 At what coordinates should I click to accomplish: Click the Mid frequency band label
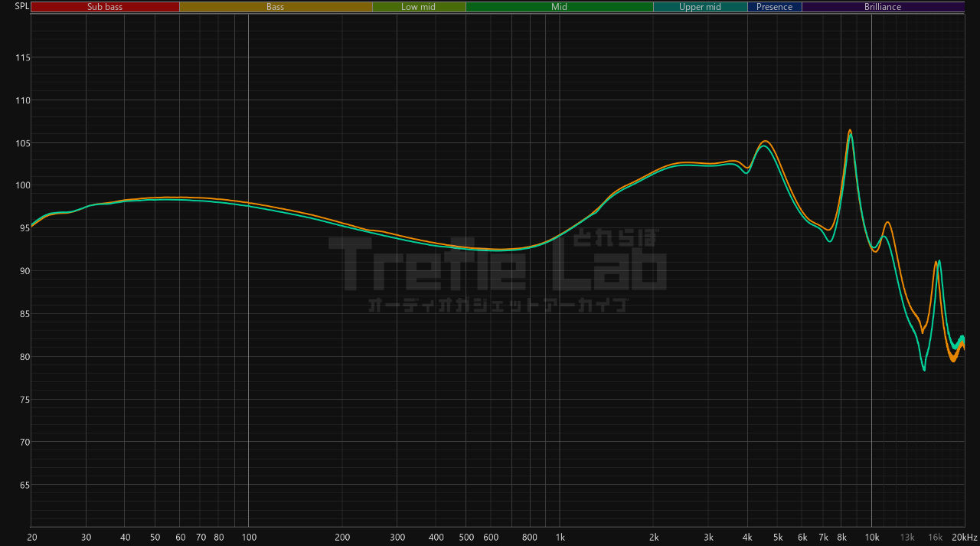(x=559, y=6)
